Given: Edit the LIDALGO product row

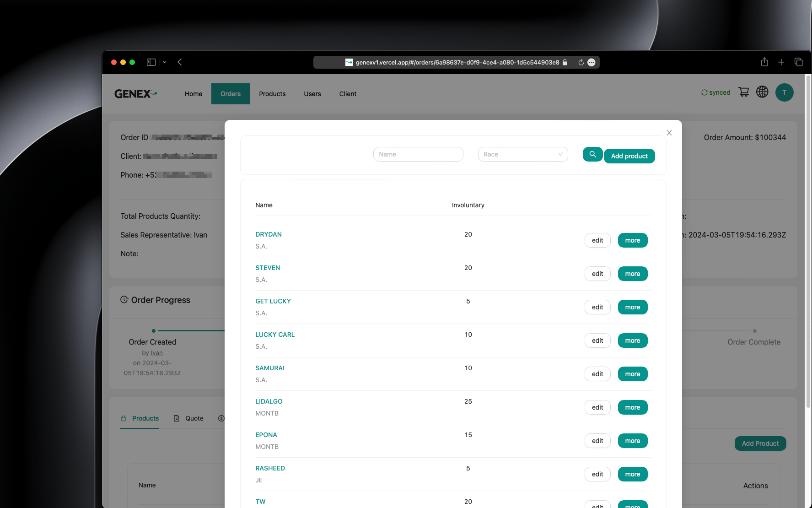Looking at the screenshot, I should [x=597, y=407].
